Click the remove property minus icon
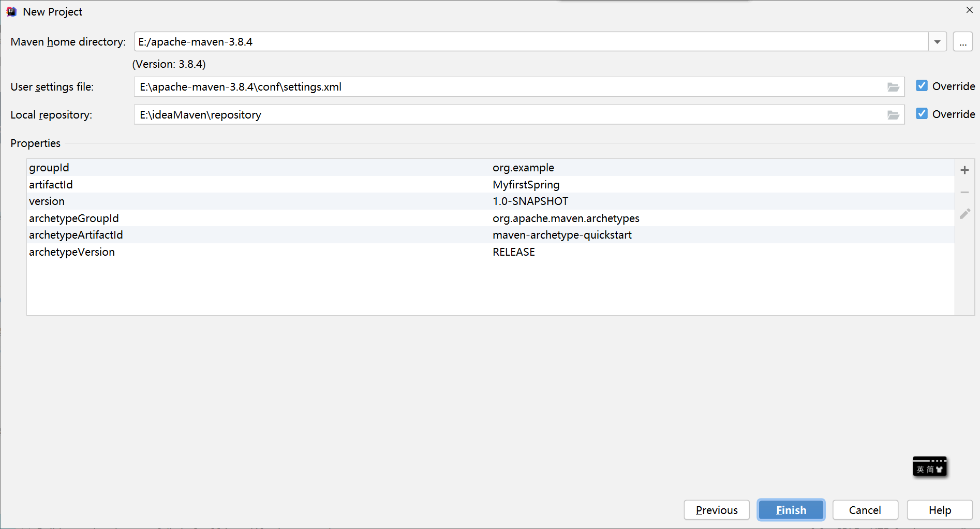Viewport: 980px width, 529px height. click(964, 192)
